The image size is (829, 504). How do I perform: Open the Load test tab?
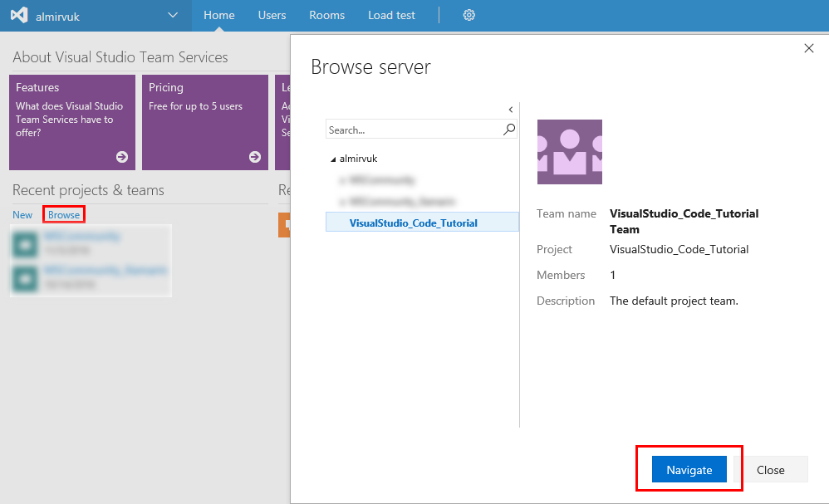tap(392, 15)
